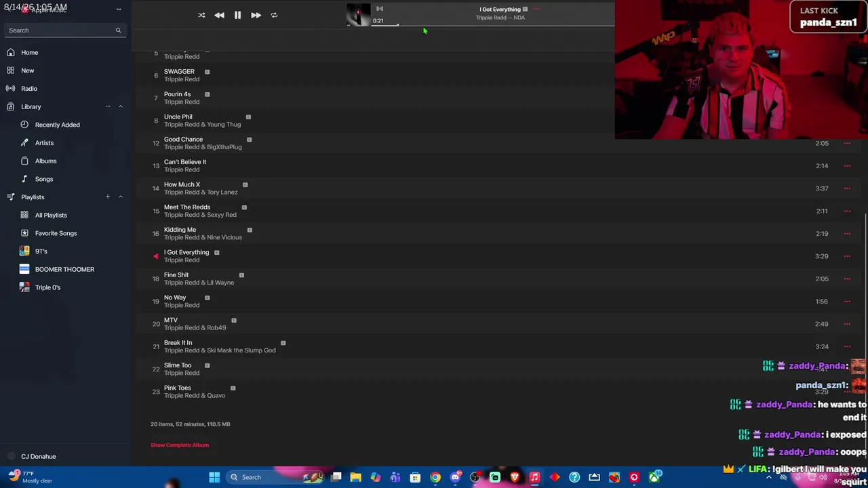Open more options for Fine Shit
This screenshot has height=488, width=868.
pyautogui.click(x=847, y=279)
